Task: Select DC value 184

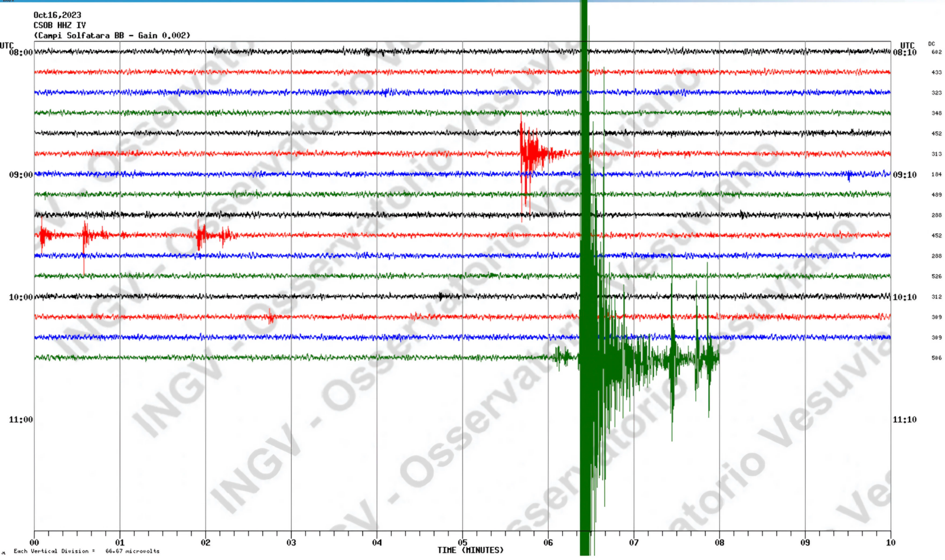Action: pos(937,174)
